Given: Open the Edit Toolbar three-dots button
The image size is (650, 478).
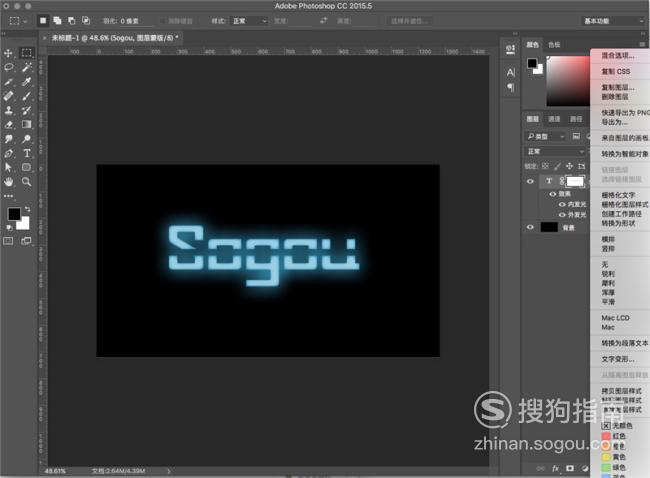Looking at the screenshot, I should tap(8, 196).
